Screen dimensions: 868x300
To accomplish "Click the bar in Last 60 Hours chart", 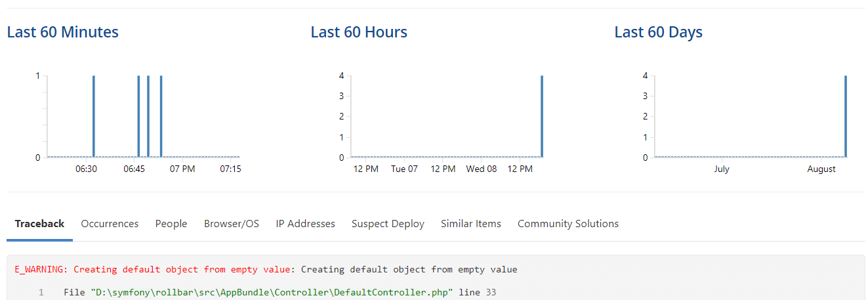I will [x=542, y=116].
